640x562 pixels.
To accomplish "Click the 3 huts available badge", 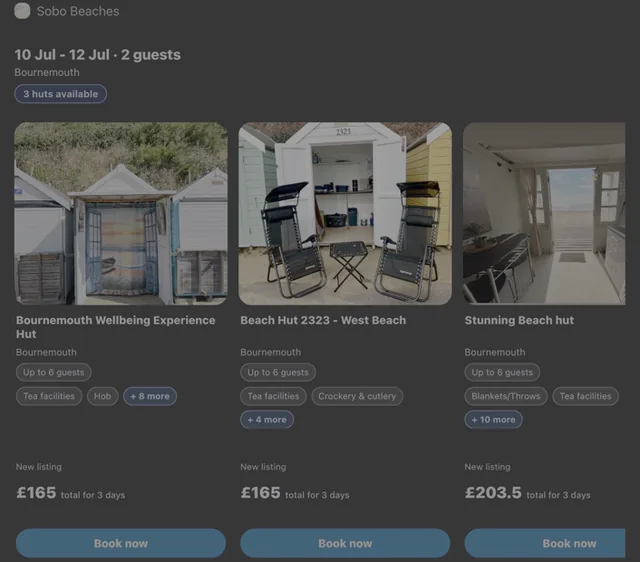I will (60, 94).
